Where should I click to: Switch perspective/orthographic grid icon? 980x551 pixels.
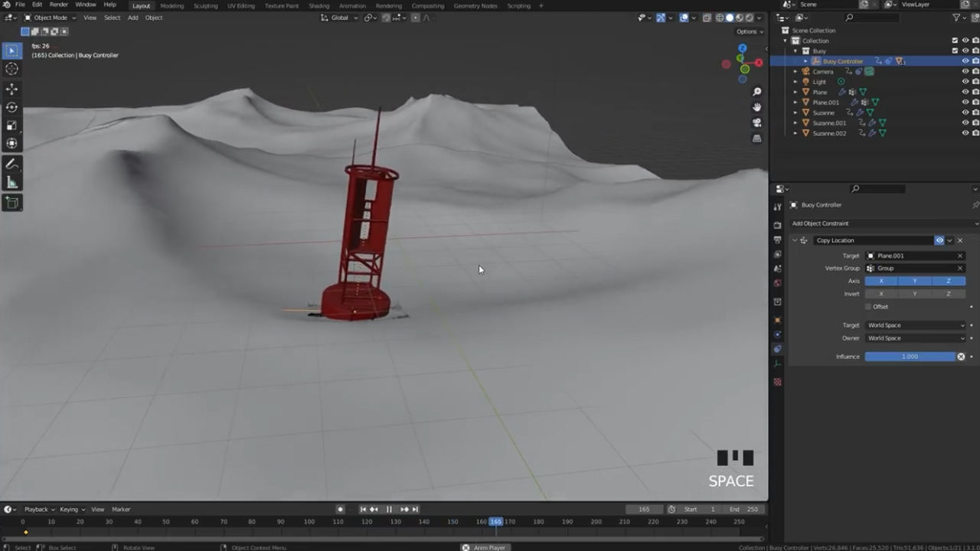point(757,139)
